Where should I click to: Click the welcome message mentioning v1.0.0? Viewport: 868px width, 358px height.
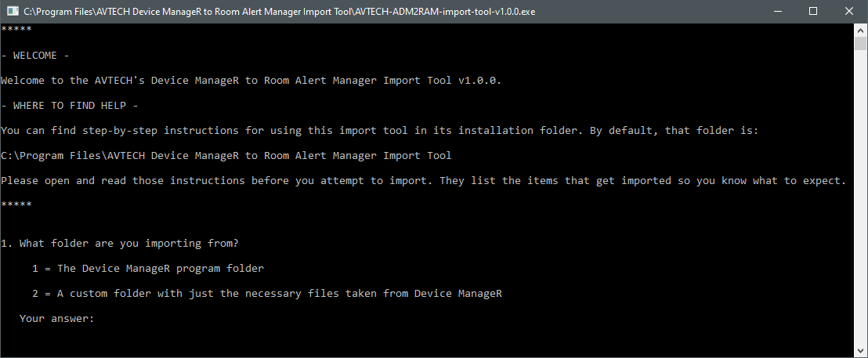coord(251,81)
